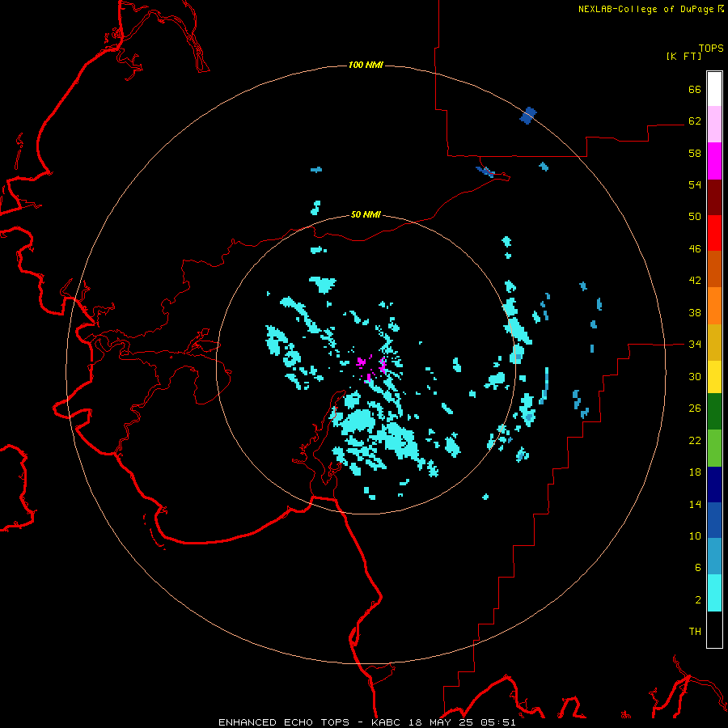The width and height of the screenshot is (728, 728).
Task: Click the bright red 50 legend swatch
Action: 714,233
